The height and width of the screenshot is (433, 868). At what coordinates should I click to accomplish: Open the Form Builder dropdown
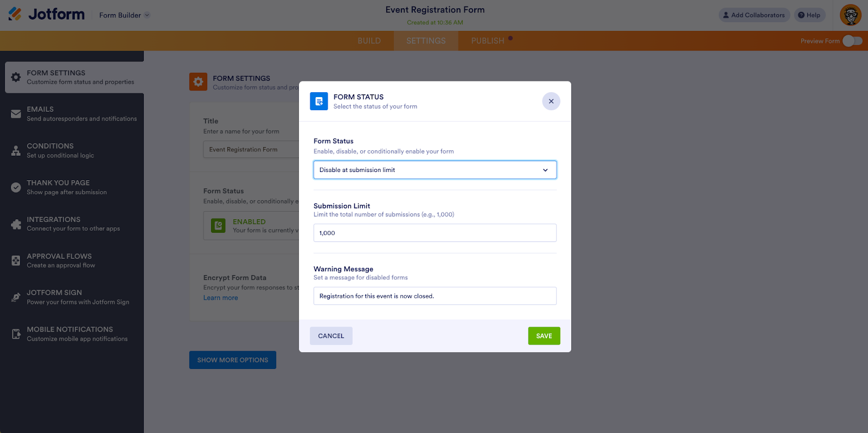(x=124, y=15)
